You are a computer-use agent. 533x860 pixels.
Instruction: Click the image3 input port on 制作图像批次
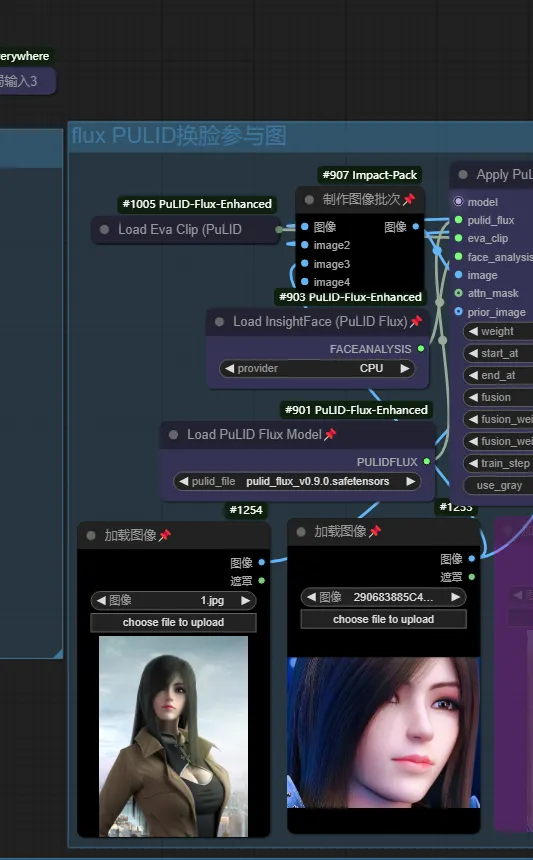(x=305, y=263)
